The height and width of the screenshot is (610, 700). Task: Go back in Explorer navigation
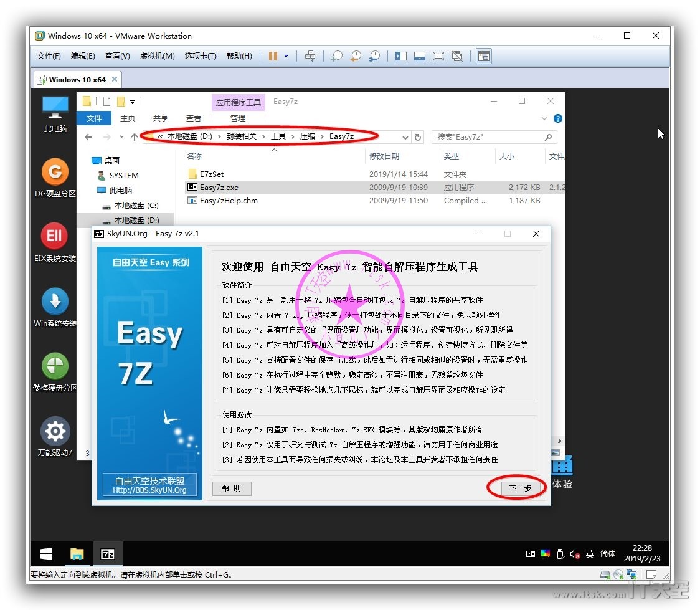88,137
